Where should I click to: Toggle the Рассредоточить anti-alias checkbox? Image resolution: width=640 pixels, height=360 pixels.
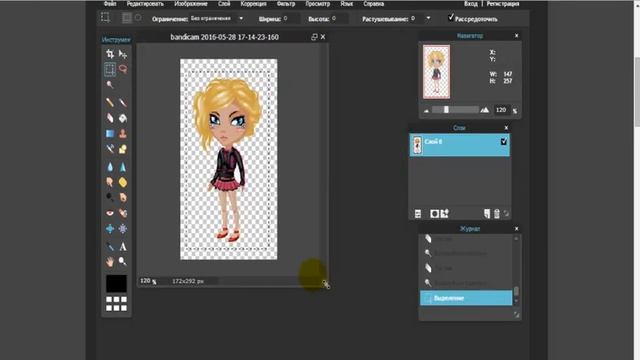click(451, 18)
